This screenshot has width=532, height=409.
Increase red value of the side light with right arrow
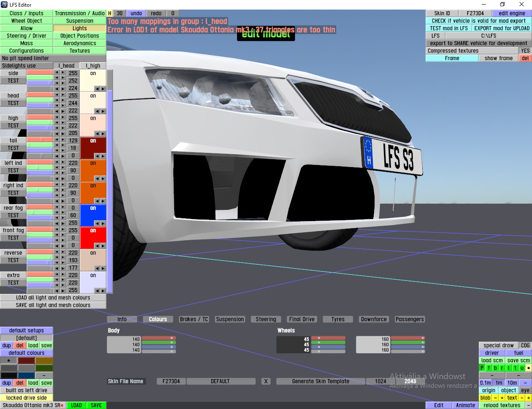[x=63, y=73]
